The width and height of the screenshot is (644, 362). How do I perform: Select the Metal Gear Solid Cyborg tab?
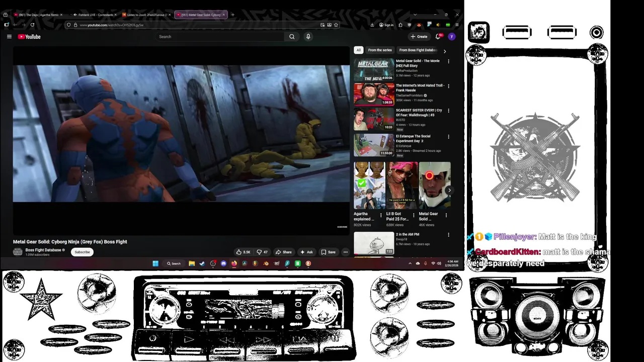coord(201,15)
